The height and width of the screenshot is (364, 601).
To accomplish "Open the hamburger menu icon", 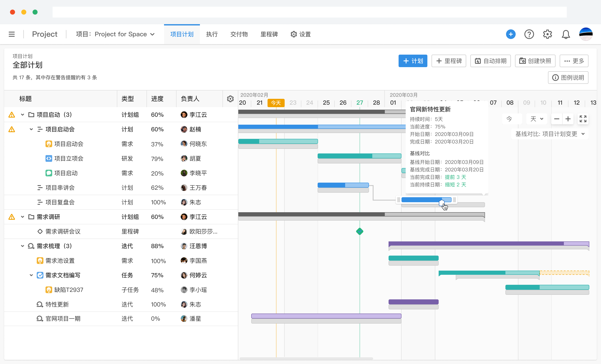I will [x=12, y=34].
